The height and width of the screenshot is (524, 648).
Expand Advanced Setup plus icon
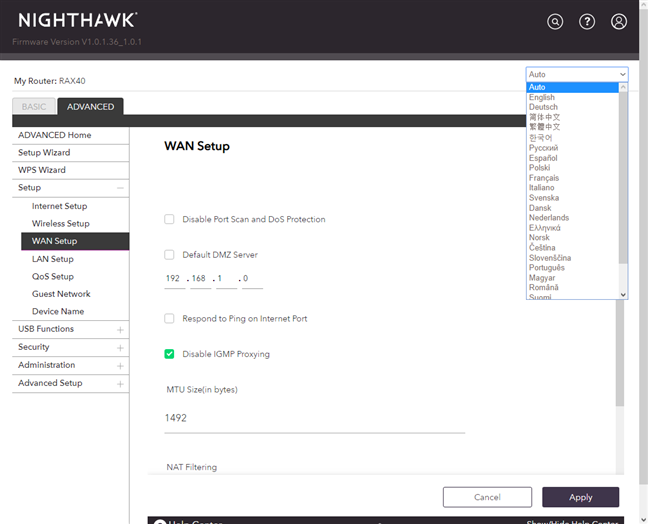coord(120,384)
